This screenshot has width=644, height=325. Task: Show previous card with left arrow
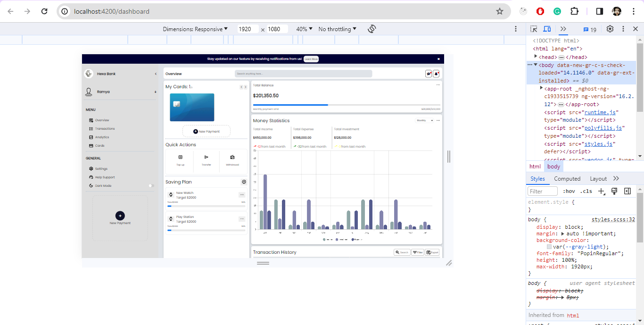(x=241, y=87)
